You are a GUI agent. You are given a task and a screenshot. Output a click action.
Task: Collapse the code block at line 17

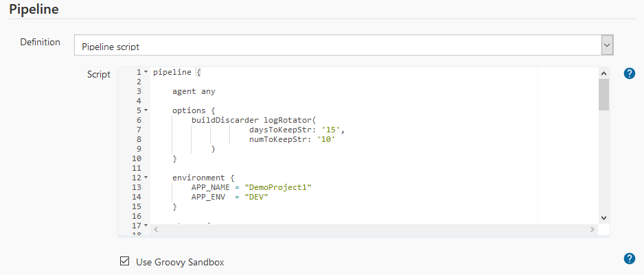(x=146, y=225)
